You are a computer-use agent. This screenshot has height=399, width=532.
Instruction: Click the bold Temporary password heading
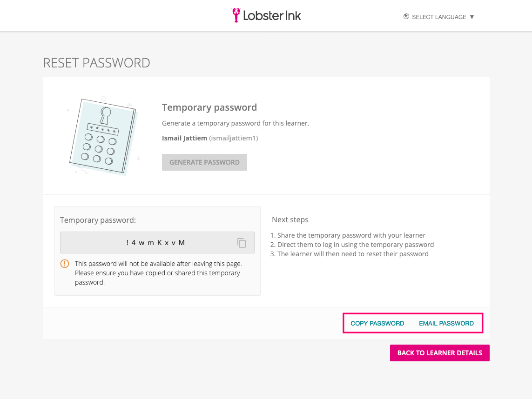tap(209, 107)
